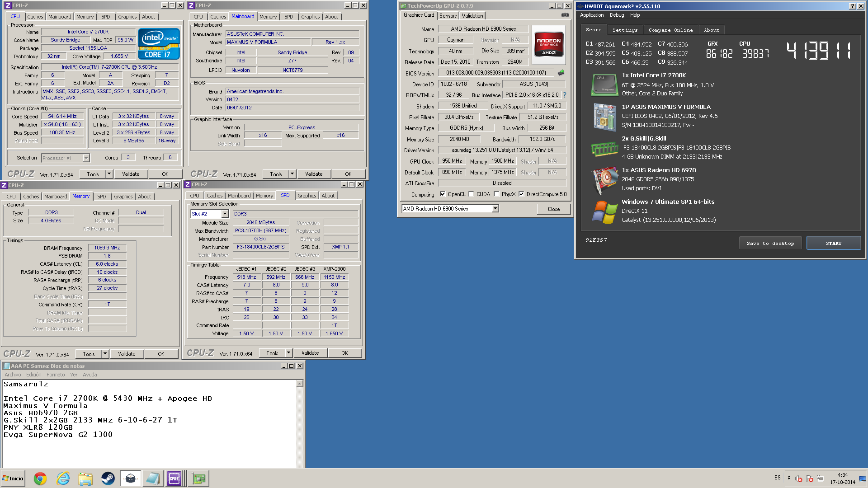Click the CPU-Z taskbar icon
The width and height of the screenshot is (868, 488).
coord(175,479)
